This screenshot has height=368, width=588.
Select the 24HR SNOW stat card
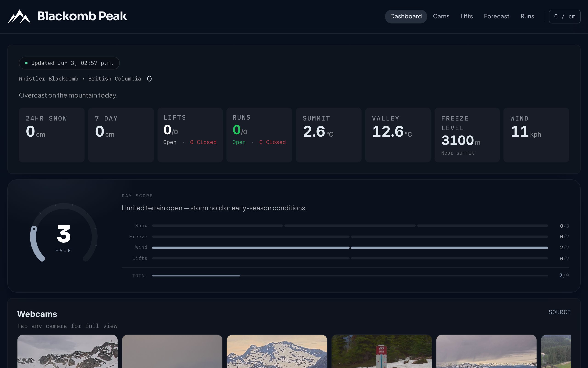click(51, 135)
